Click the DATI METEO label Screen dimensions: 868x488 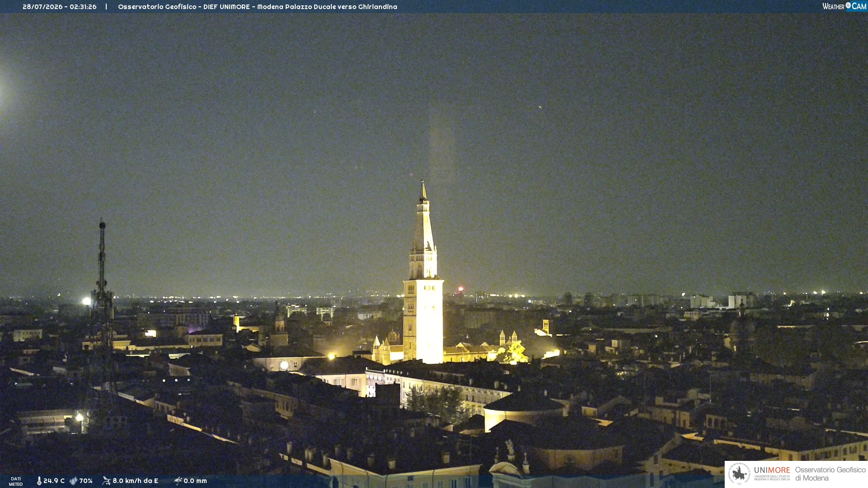16,482
